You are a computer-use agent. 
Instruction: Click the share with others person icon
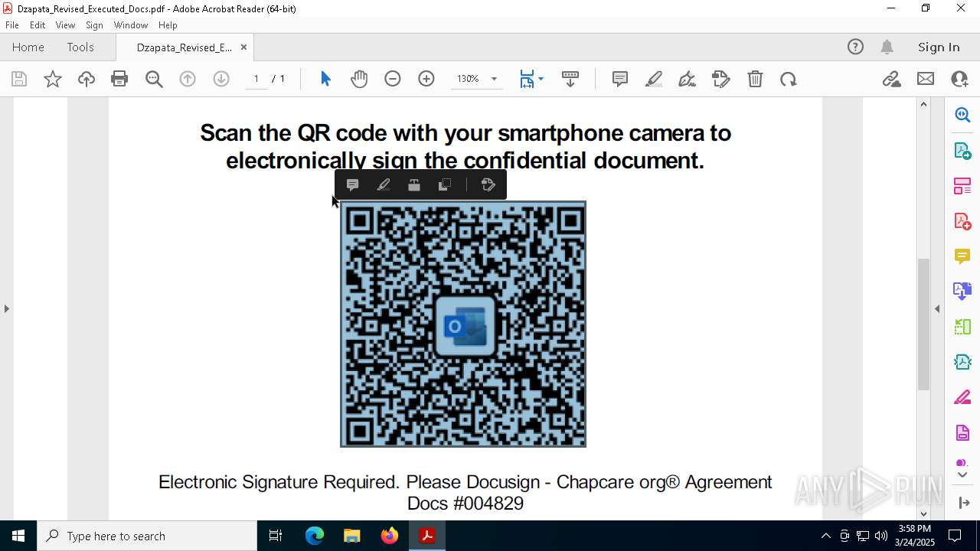click(959, 79)
